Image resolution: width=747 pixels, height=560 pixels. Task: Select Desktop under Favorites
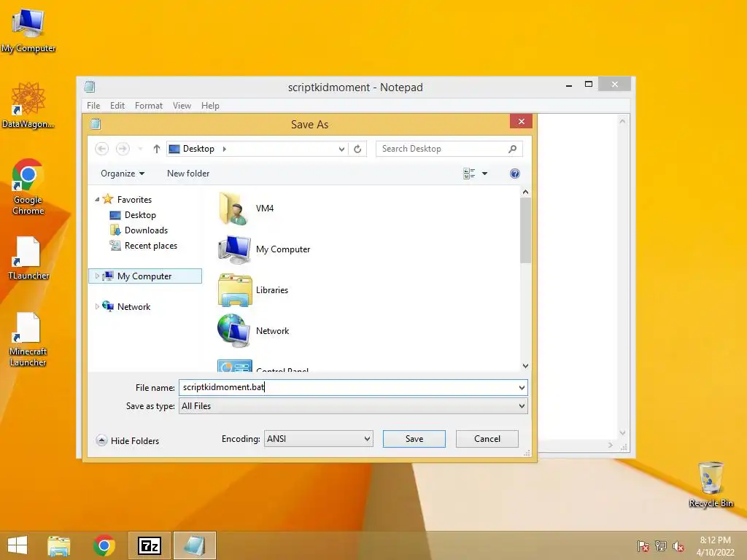click(133, 215)
